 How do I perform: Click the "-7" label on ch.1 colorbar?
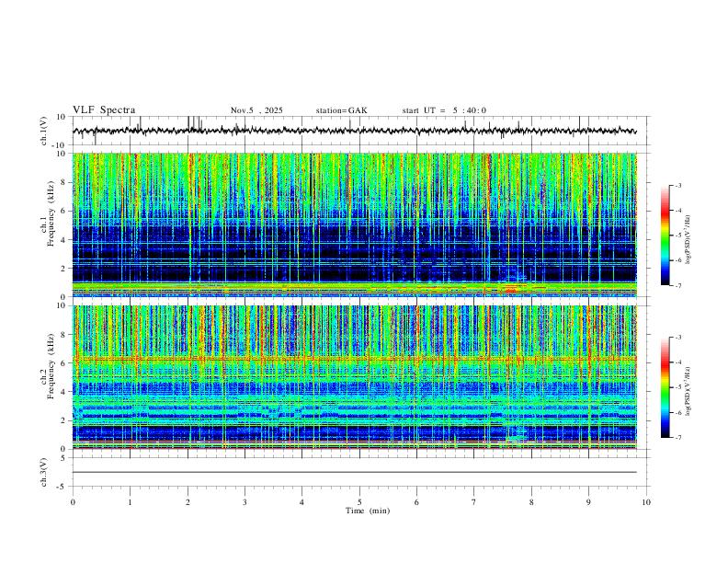click(677, 285)
